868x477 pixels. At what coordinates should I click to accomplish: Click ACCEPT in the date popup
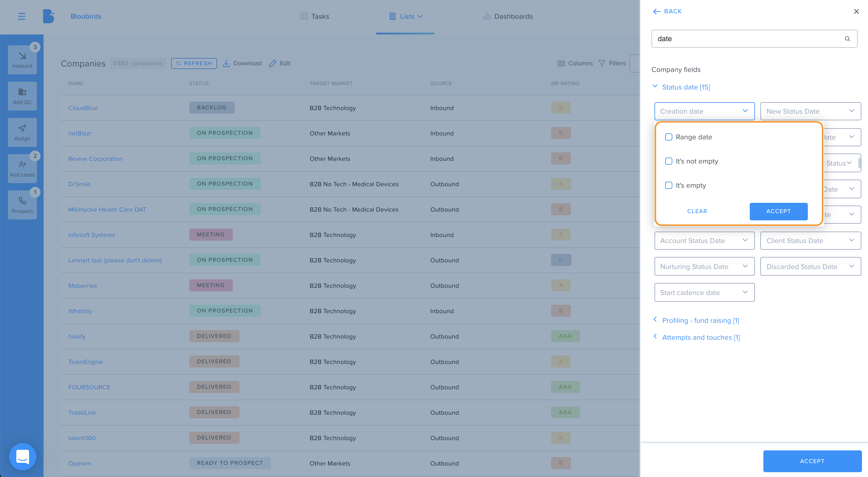coord(778,211)
